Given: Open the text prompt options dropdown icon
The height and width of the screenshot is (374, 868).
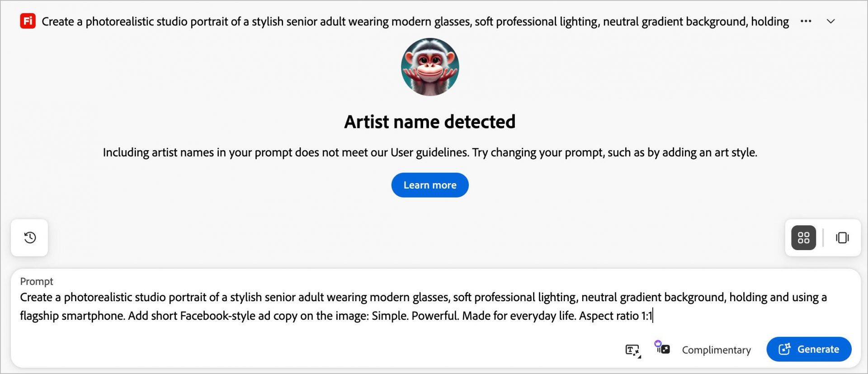Looking at the screenshot, I should click(x=632, y=350).
